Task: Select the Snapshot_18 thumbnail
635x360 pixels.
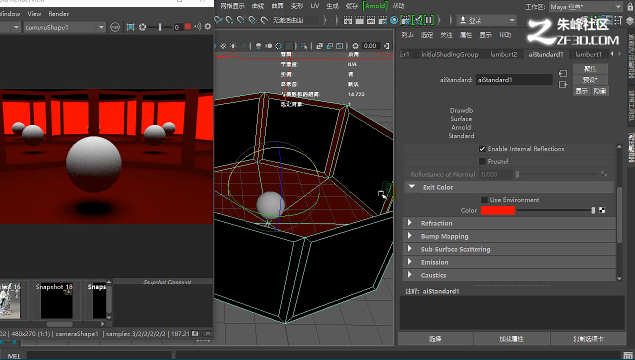Action: click(56, 300)
